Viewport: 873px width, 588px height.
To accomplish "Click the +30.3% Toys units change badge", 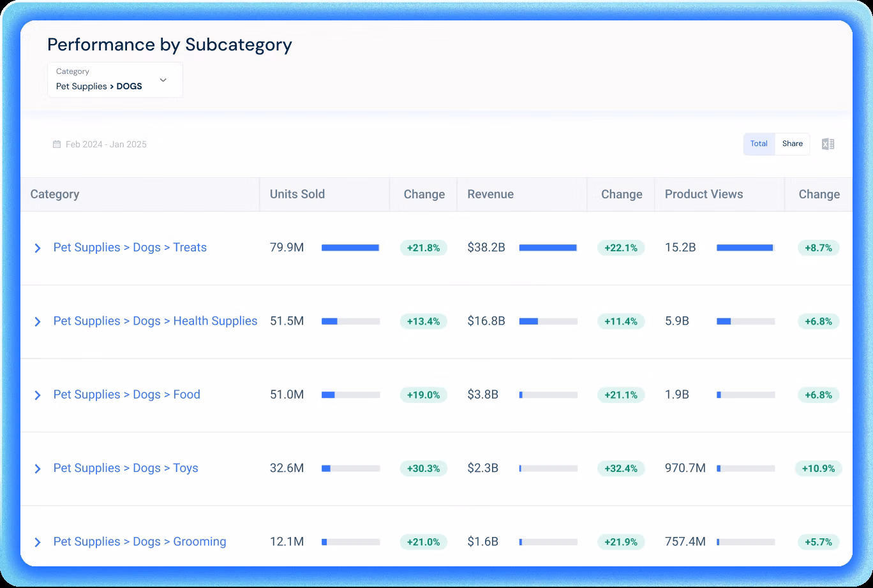I will coord(424,469).
